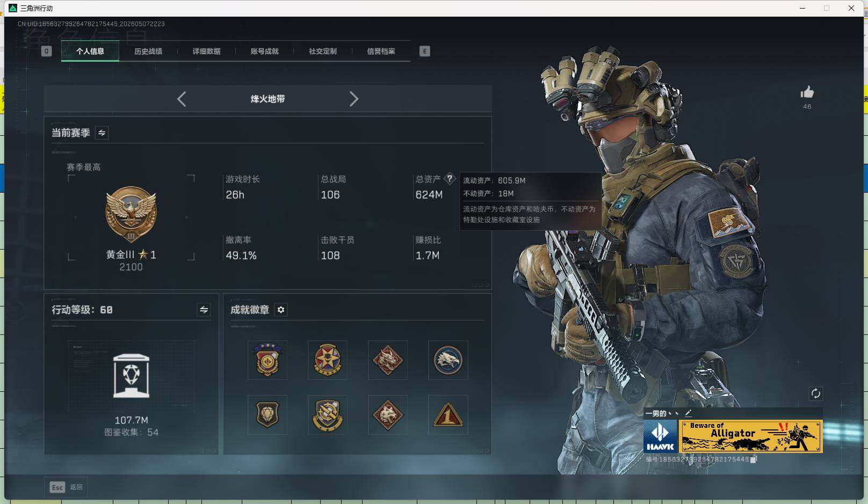868x504 pixels.
Task: Click the Q previous-tab key icon
Action: coord(47,52)
